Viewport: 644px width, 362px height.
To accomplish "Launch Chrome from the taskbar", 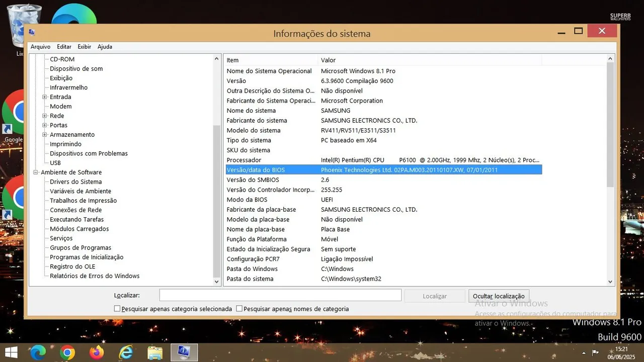I will click(x=67, y=352).
